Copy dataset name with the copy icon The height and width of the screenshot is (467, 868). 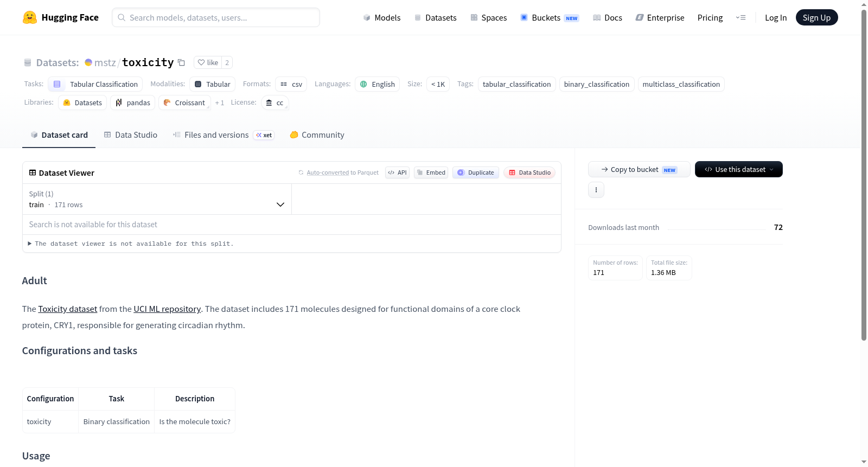pos(181,62)
